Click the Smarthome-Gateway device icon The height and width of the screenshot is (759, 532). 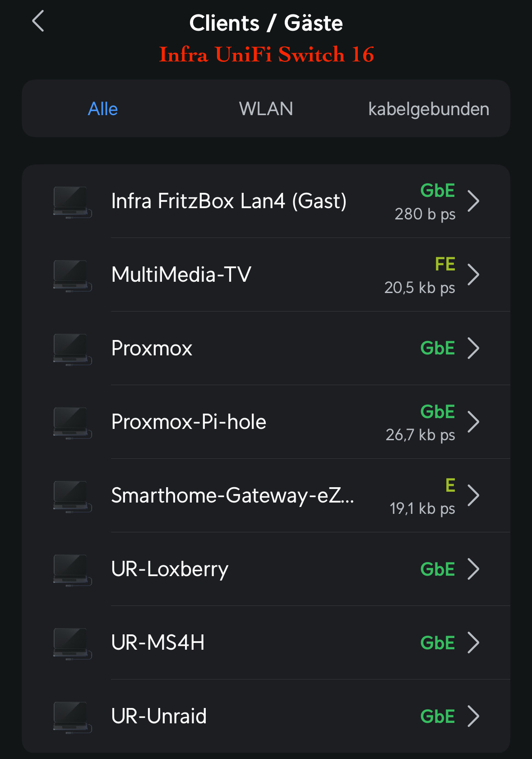pos(72,496)
